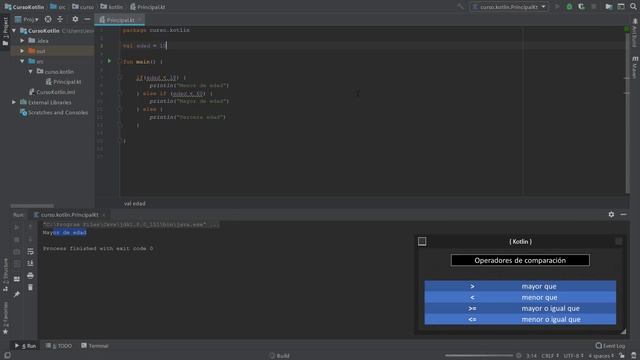Toggle Pin Tab icon in Run panel
This screenshot has width=640, height=360.
pos(17,294)
